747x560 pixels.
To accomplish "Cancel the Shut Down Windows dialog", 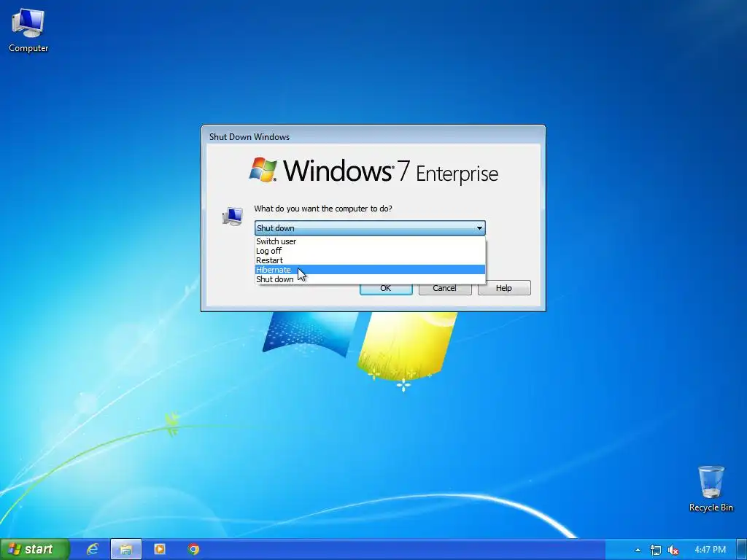I will pos(445,288).
